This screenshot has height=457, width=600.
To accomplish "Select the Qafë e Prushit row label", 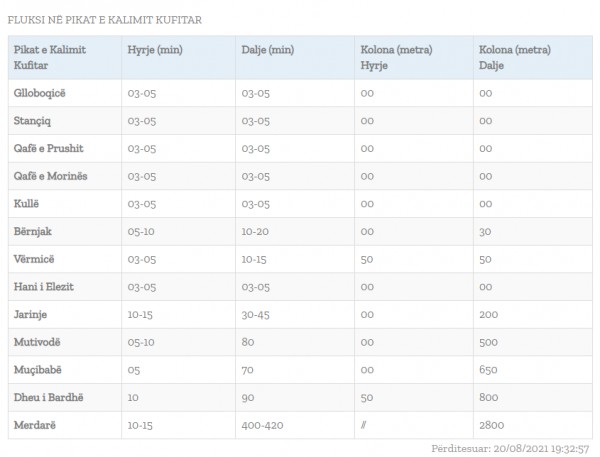I will [49, 149].
